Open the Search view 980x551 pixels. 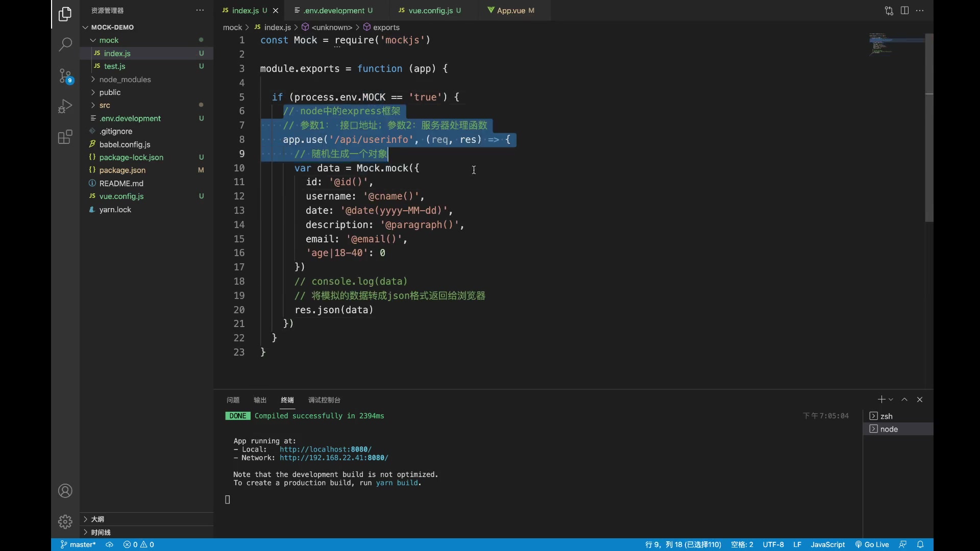pos(65,45)
